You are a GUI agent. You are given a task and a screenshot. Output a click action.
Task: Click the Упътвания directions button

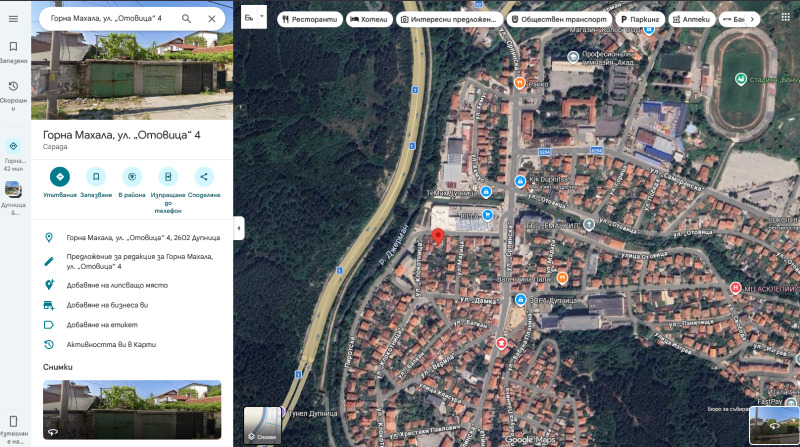(60, 177)
